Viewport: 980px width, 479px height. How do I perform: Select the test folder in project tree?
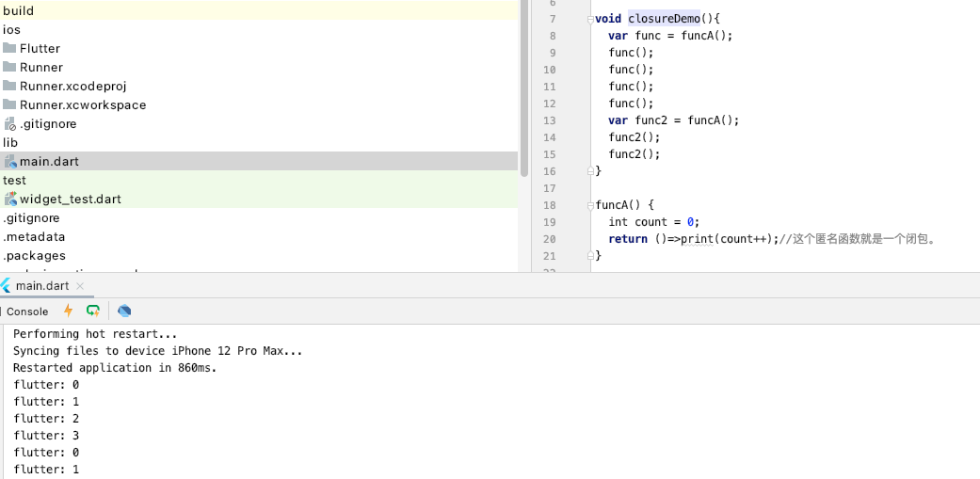259,180
